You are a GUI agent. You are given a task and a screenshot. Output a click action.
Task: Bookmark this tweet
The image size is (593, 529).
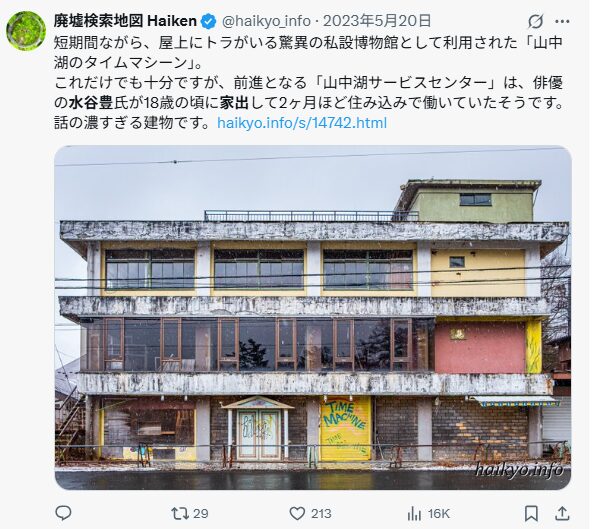tap(531, 513)
